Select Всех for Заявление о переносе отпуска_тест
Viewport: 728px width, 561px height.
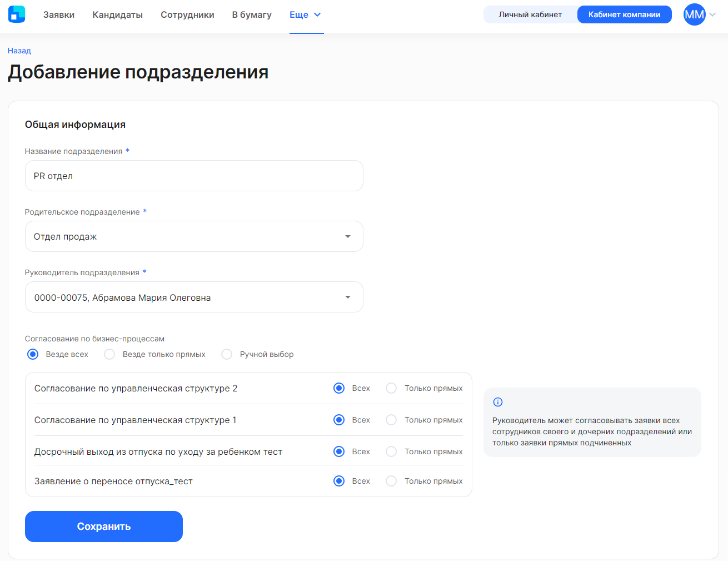click(x=339, y=481)
